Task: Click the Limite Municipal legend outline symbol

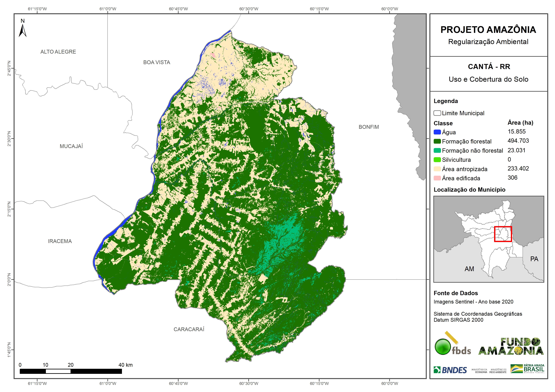Action: (437, 113)
